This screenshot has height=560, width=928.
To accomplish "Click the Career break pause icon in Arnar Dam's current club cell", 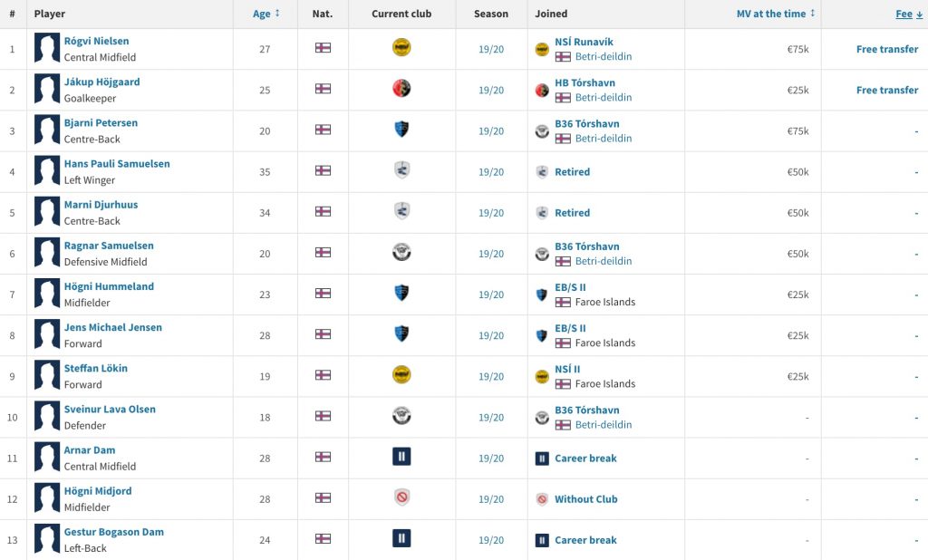I will [x=401, y=457].
